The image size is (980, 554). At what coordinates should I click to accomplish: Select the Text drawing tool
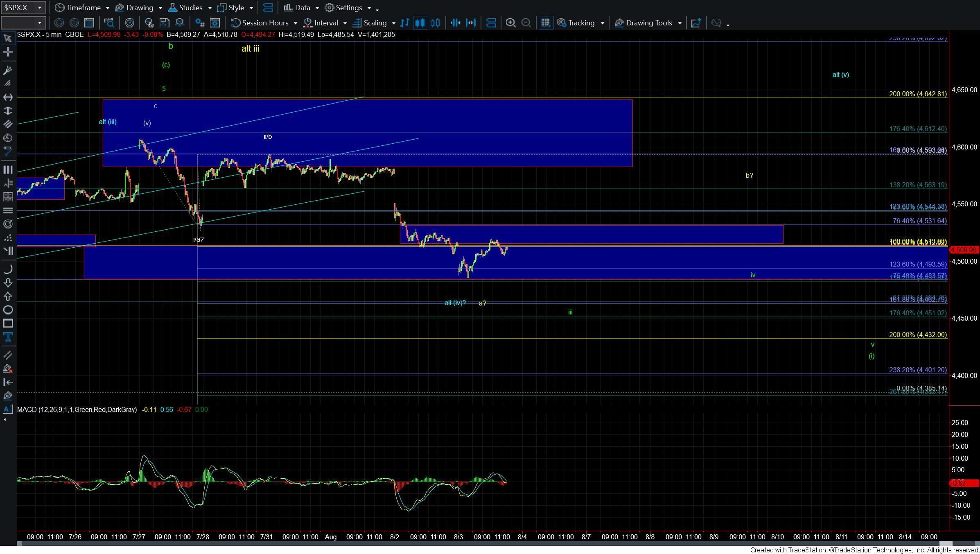click(8, 337)
